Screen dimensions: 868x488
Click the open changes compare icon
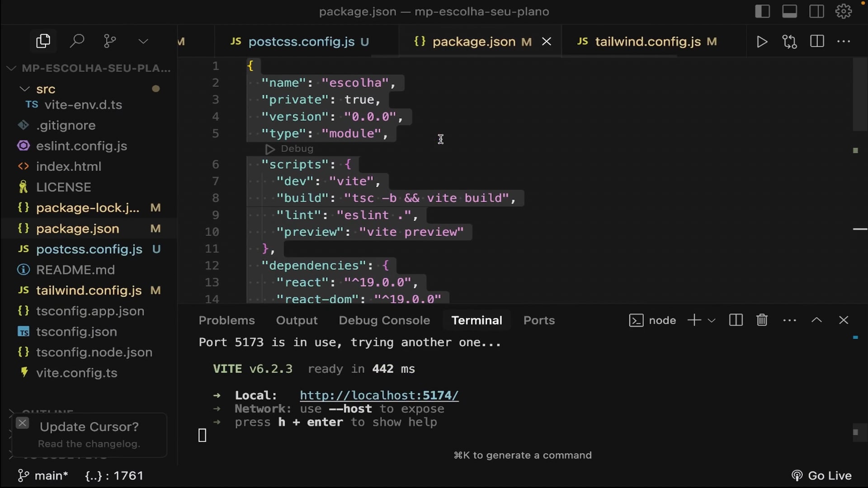click(x=789, y=42)
